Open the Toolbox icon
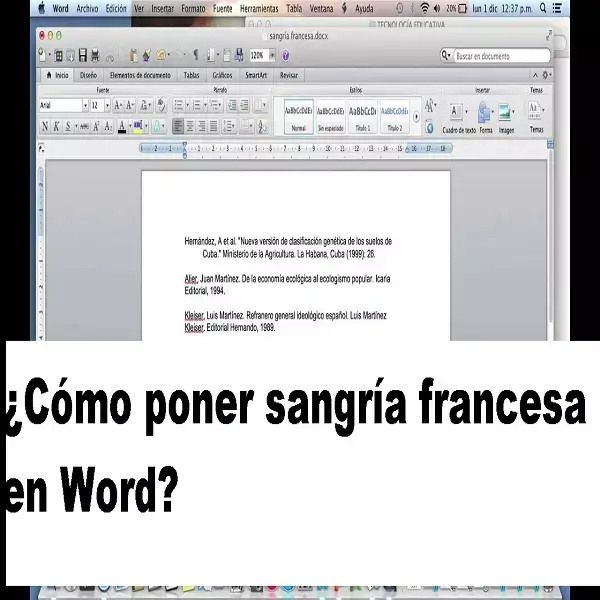Viewport: 600px width, 600px height. [227, 56]
